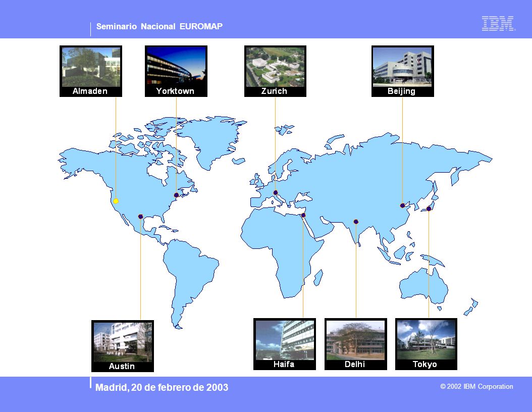Screen dimensions: 532x412
Task: Click Australia on the world map
Action: point(423,287)
